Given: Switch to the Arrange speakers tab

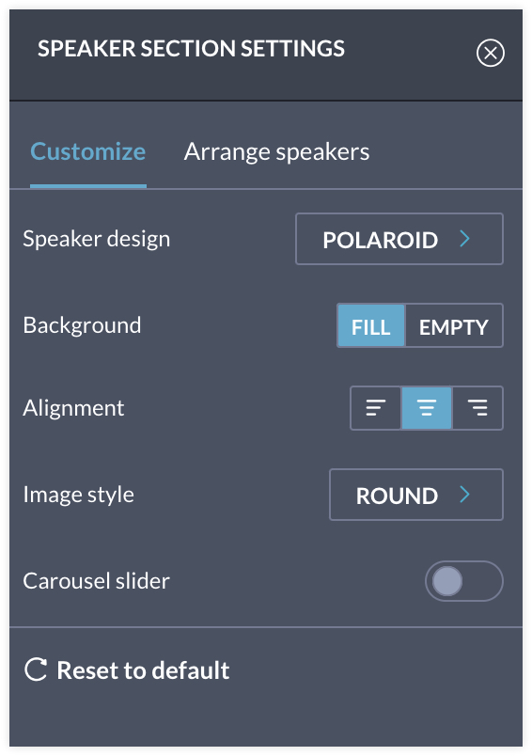Looking at the screenshot, I should [x=276, y=152].
